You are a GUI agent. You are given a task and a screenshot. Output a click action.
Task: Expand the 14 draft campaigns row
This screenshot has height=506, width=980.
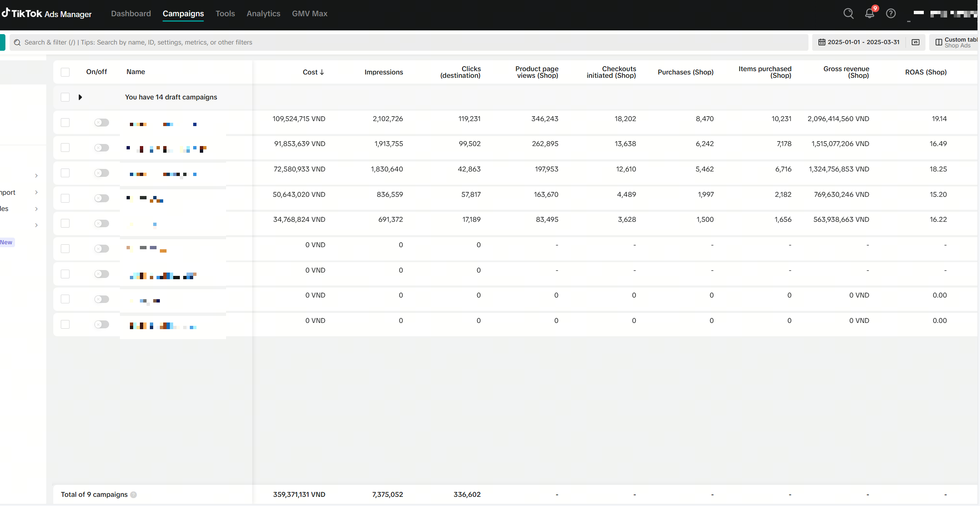80,97
